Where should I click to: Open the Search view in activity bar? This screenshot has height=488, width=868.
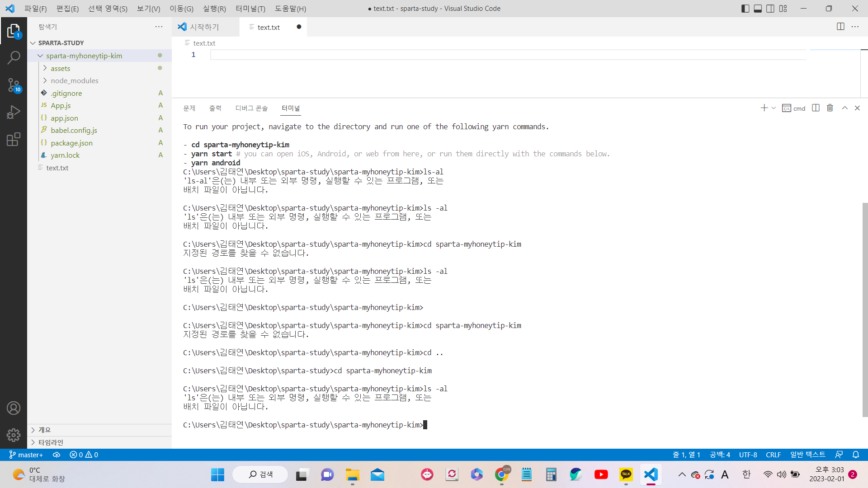tap(14, 57)
